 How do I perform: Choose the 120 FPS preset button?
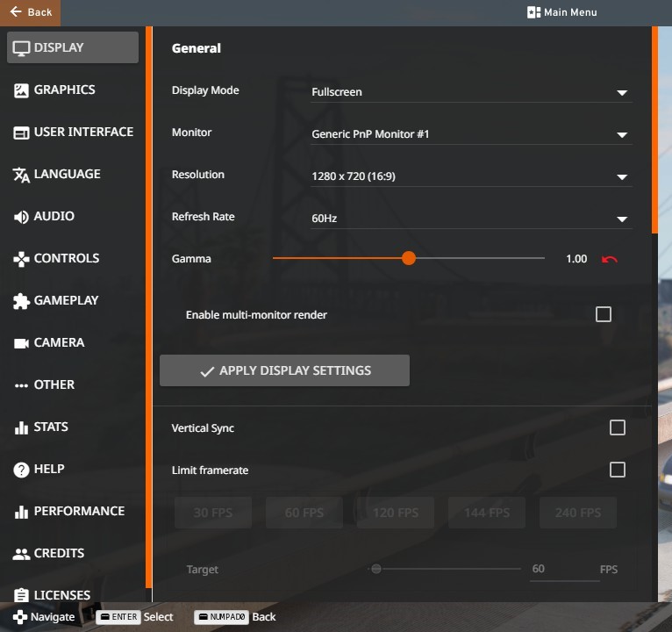[x=396, y=513]
